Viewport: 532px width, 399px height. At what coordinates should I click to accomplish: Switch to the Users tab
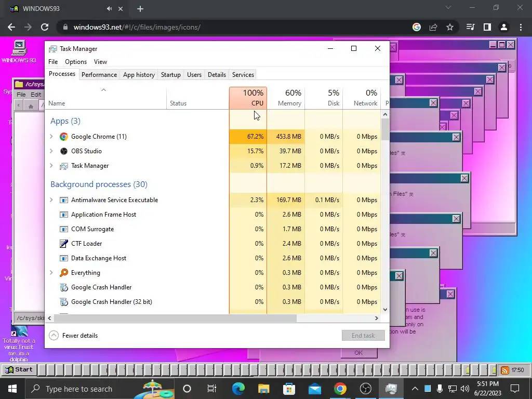[x=194, y=75]
